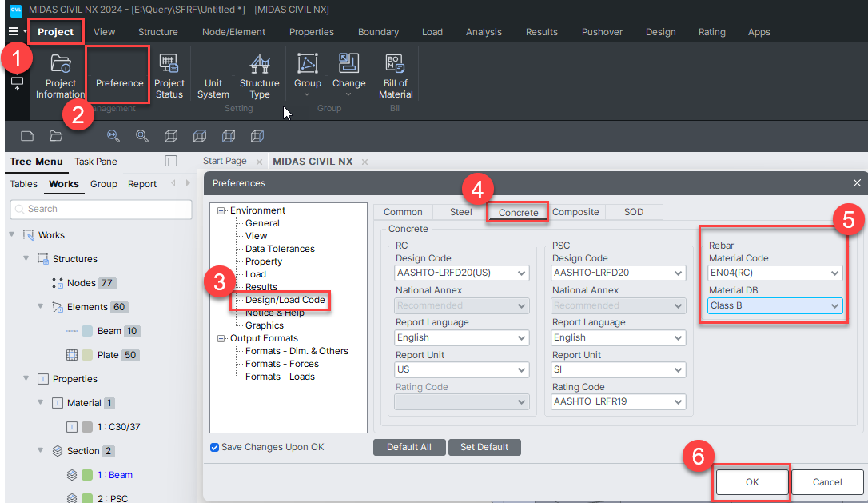Click the 1 : Beam section green swatch
This screenshot has height=503, width=868.
click(87, 475)
